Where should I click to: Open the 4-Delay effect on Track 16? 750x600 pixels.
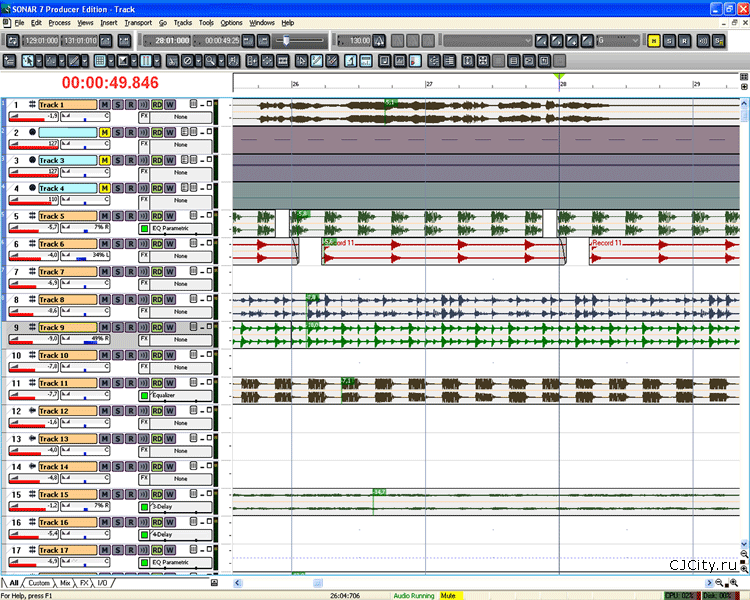tap(181, 534)
